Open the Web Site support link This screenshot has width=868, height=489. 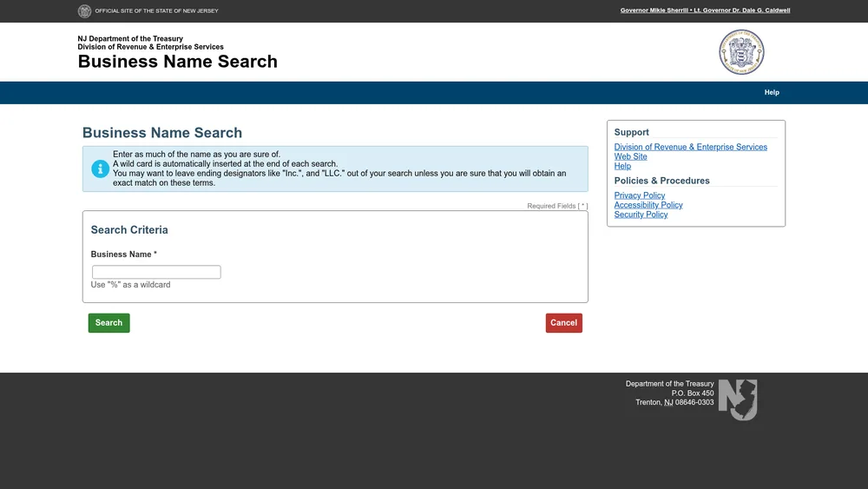tap(630, 156)
